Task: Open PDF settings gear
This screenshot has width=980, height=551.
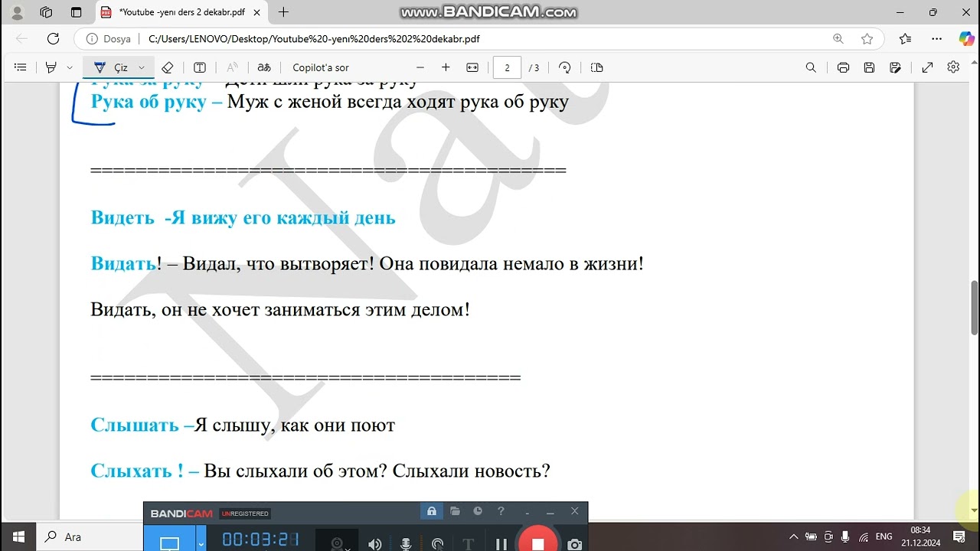Action: click(x=953, y=67)
